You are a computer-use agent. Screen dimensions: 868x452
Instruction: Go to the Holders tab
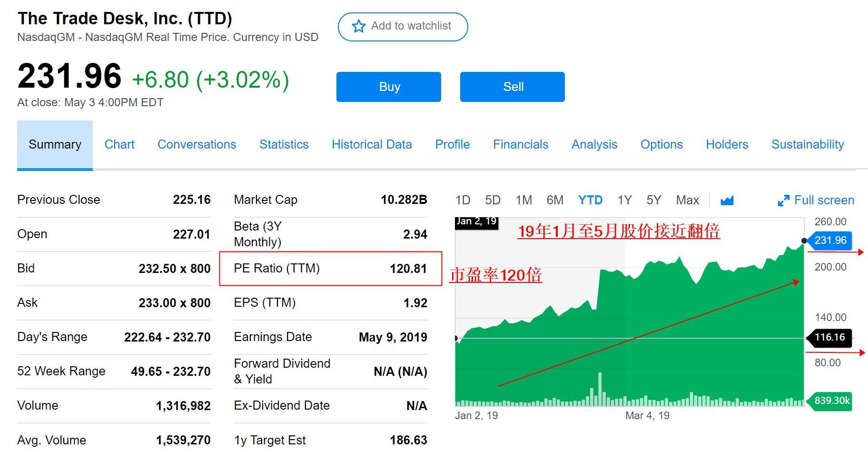click(727, 144)
